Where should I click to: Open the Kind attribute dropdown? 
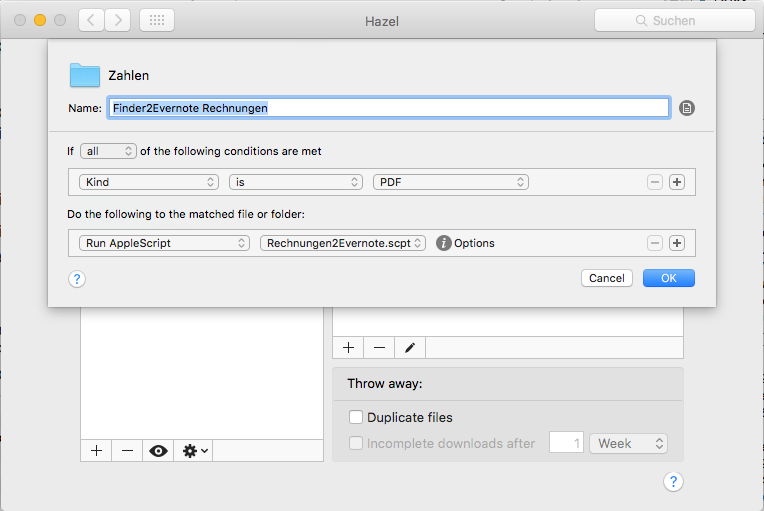150,182
